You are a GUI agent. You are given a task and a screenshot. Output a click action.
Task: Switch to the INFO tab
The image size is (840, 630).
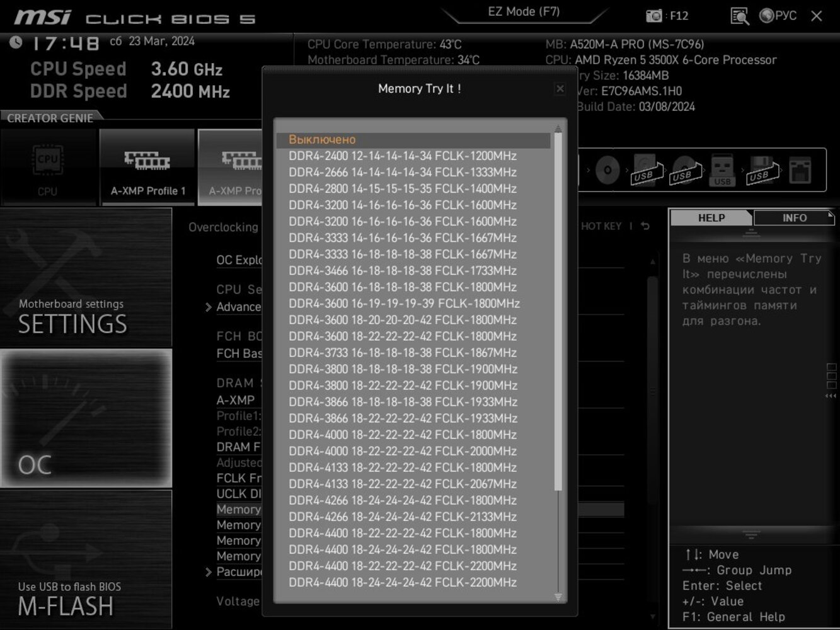click(x=794, y=218)
